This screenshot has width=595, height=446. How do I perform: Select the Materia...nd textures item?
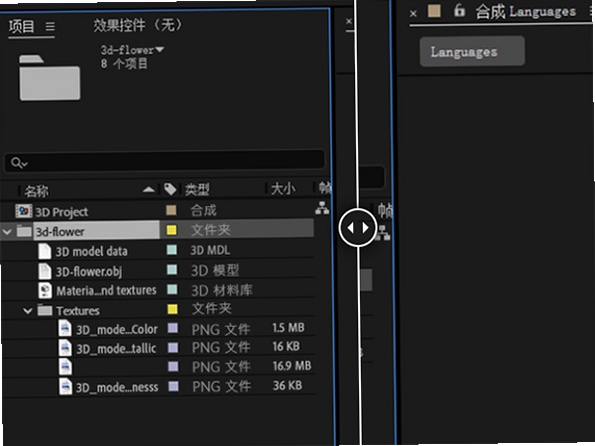(x=106, y=291)
